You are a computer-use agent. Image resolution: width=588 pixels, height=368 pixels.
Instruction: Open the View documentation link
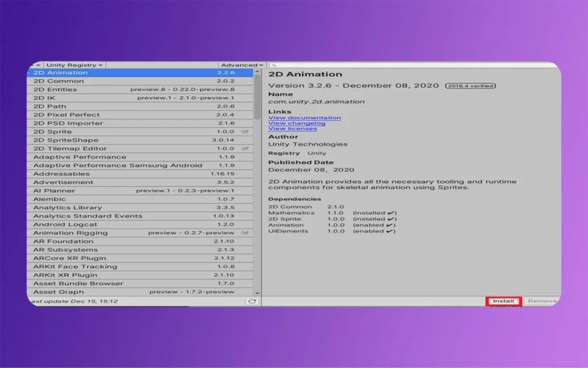tap(304, 118)
